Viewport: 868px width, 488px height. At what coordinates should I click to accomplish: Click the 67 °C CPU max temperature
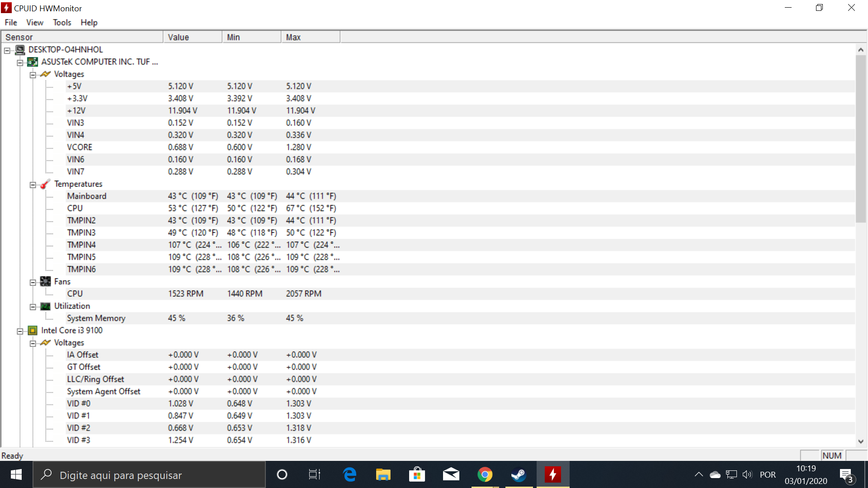coord(311,208)
